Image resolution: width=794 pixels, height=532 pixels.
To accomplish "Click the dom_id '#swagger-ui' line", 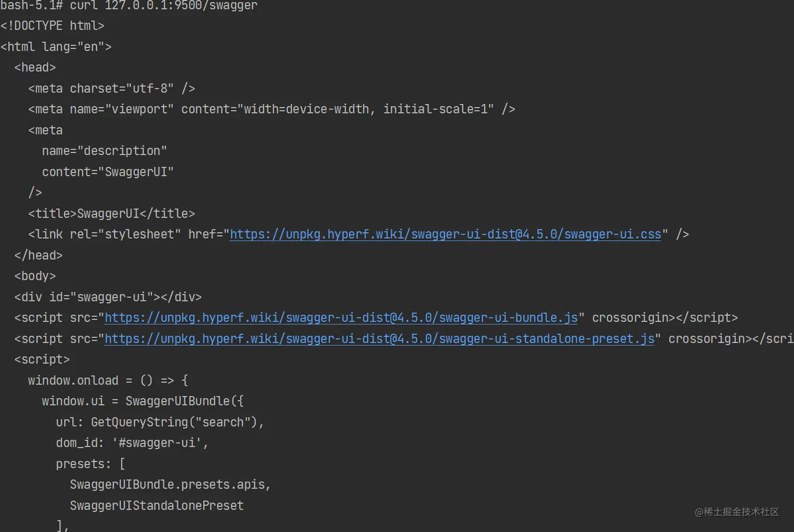I will pos(132,443).
